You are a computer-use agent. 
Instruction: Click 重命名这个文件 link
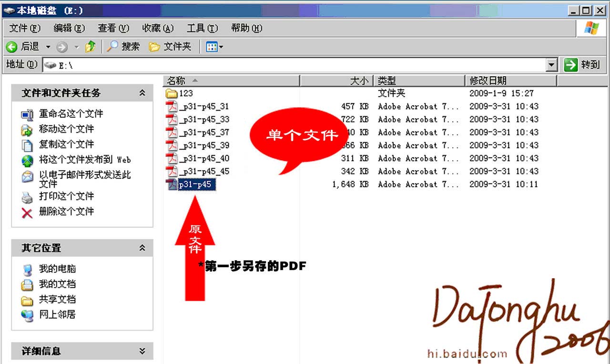point(71,114)
